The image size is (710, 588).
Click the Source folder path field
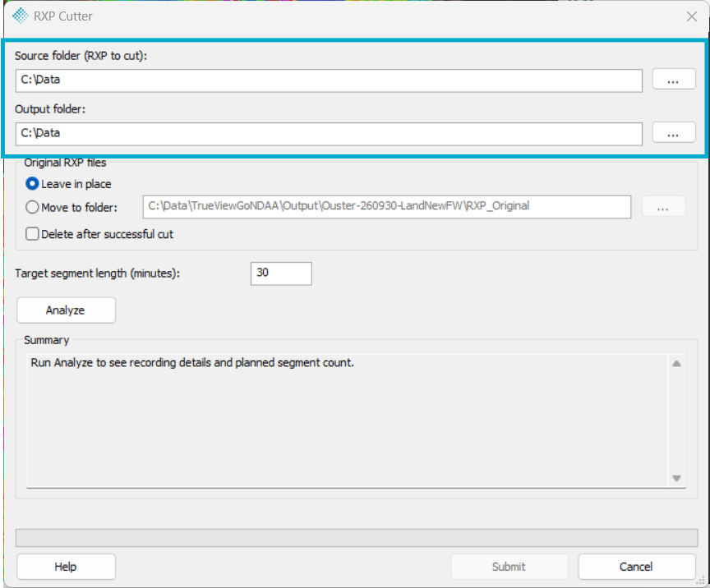click(329, 80)
